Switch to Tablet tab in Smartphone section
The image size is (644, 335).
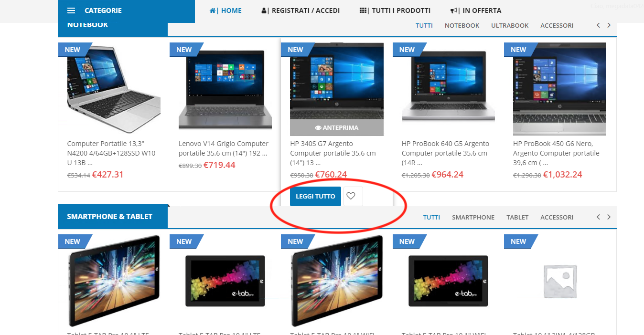pos(517,217)
